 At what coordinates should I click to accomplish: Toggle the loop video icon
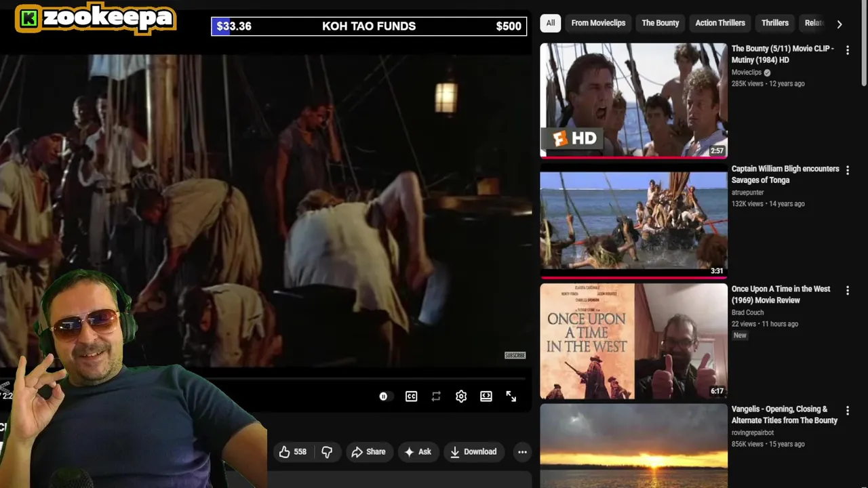click(436, 396)
